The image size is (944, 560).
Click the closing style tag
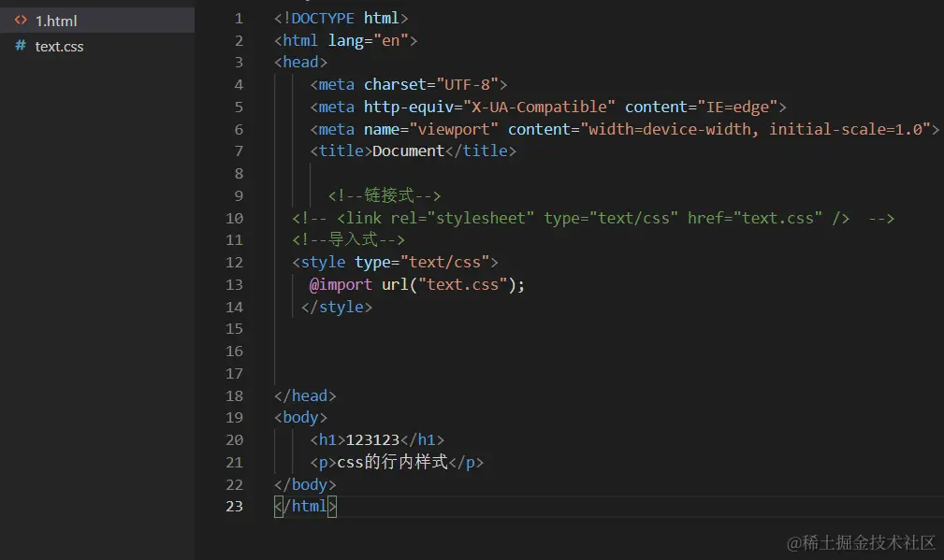coord(337,308)
